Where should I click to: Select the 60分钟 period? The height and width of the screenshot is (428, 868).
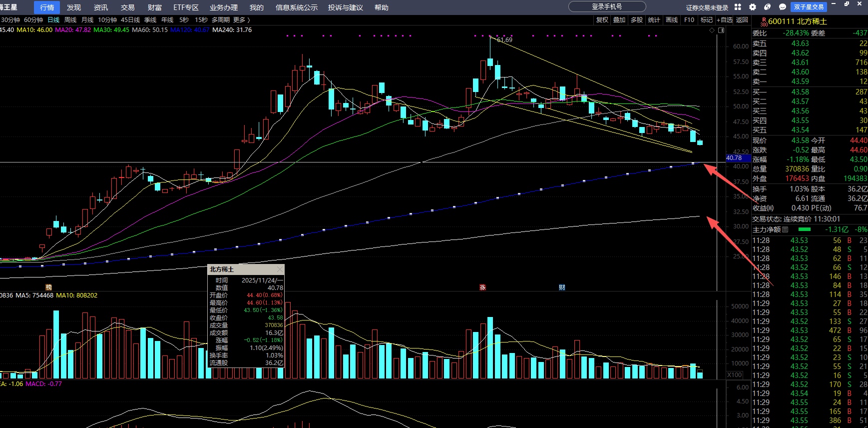[x=33, y=20]
